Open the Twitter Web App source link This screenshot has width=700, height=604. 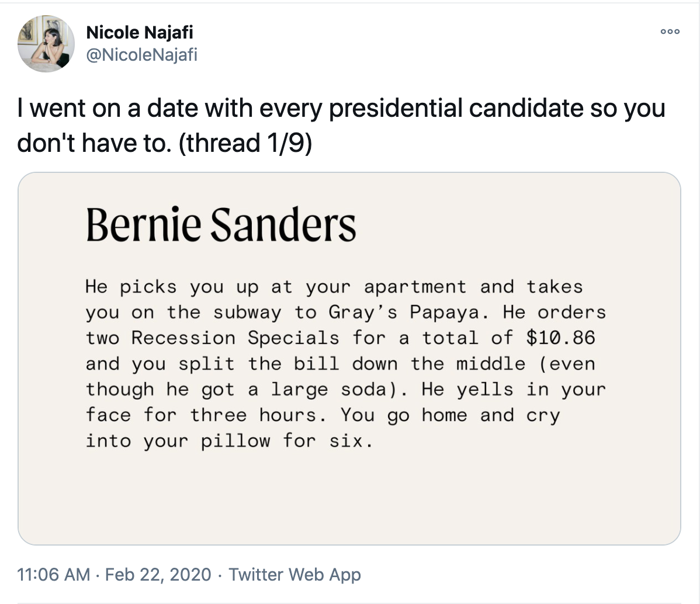[x=294, y=574]
